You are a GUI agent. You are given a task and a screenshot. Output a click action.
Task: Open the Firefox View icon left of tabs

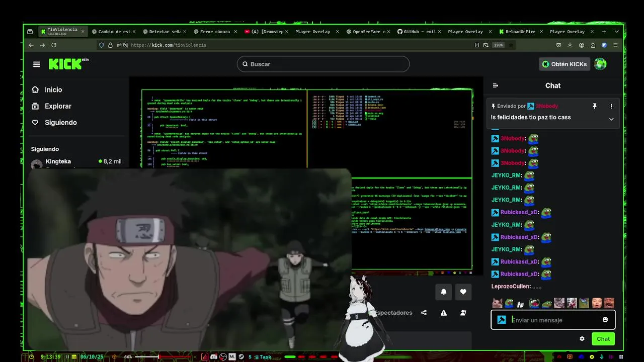(30, 32)
